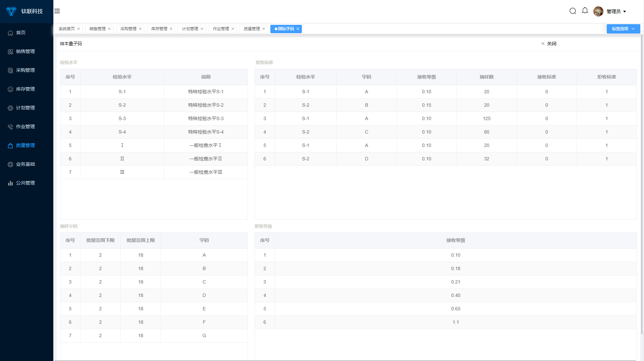This screenshot has width=644, height=361.
Task: Click the 拒收标准 column header
Action: 607,77
